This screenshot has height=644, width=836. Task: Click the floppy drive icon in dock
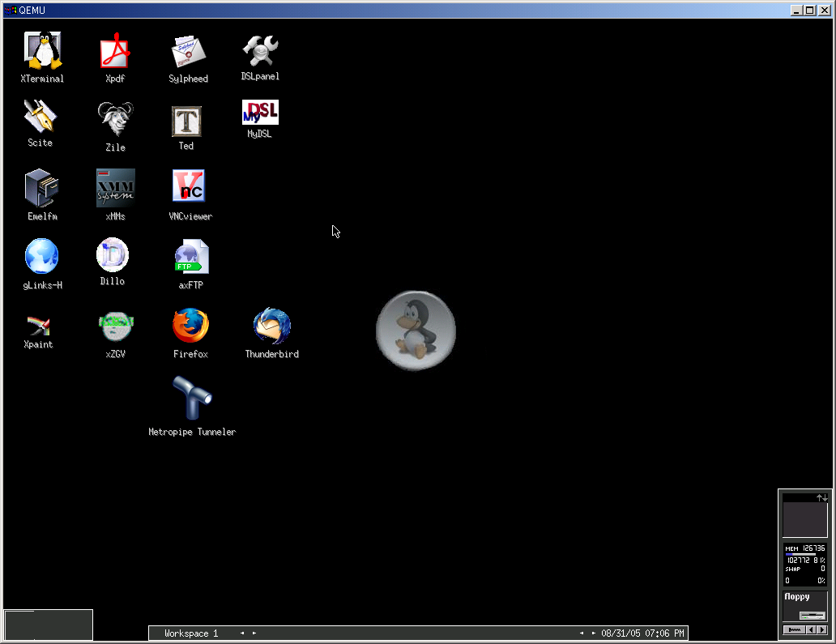pos(812,615)
